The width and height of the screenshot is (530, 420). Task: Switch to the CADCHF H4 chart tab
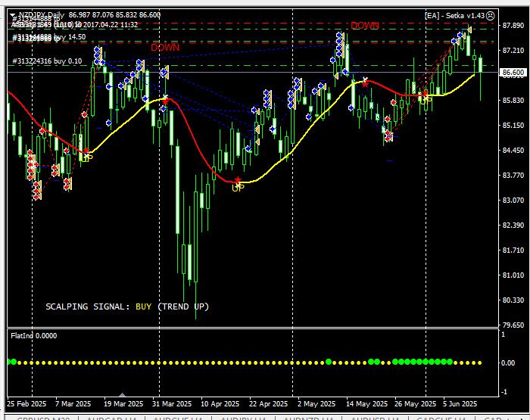441,418
